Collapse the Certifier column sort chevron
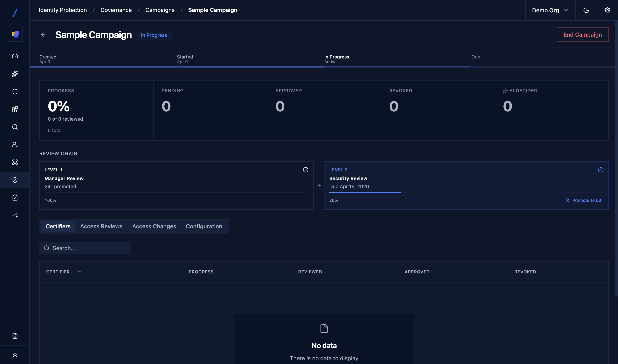 [x=79, y=272]
